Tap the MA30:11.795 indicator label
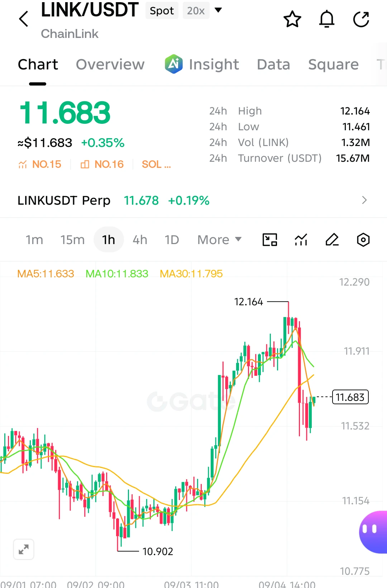The image size is (387, 588). tap(191, 274)
